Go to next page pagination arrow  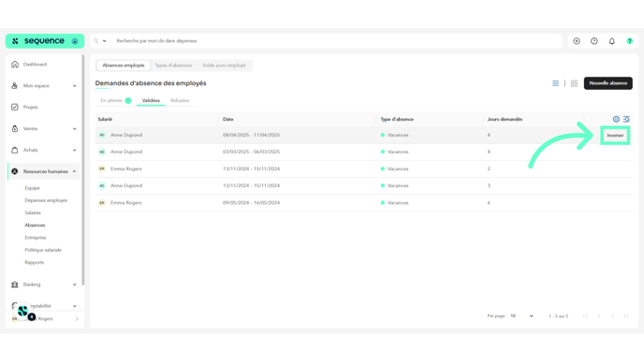coord(612,316)
